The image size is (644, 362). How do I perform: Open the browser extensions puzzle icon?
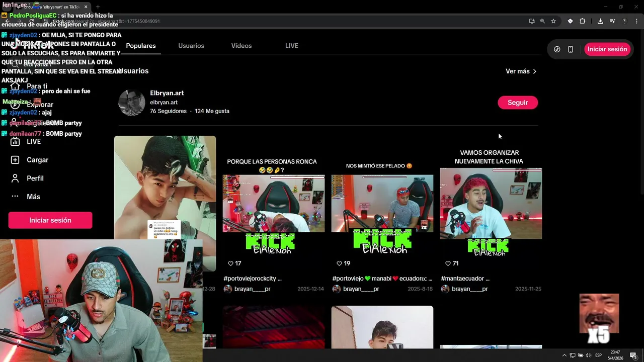pyautogui.click(x=582, y=21)
